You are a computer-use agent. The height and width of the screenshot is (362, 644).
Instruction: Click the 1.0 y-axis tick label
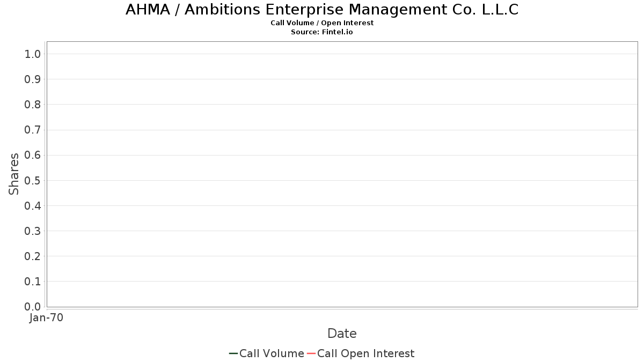33,54
